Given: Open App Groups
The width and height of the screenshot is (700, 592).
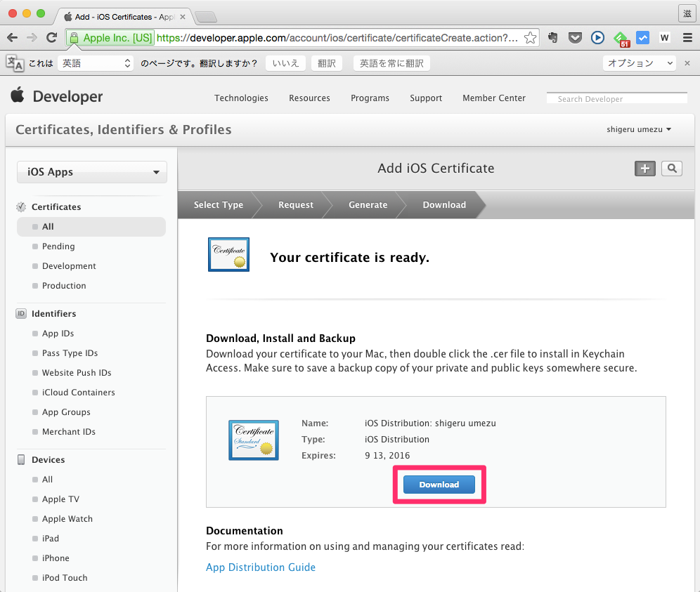Looking at the screenshot, I should [66, 412].
